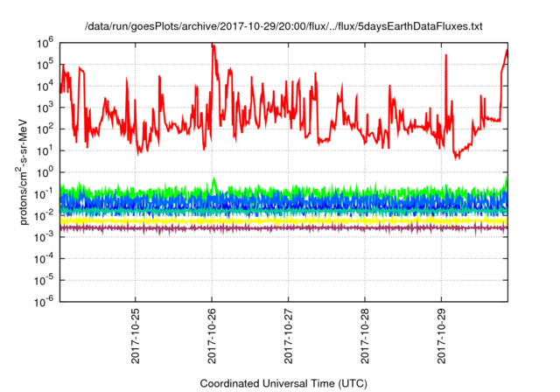The width and height of the screenshot is (560, 392).
Task: Click the 2017-10-27 date label
Action: click(x=288, y=337)
